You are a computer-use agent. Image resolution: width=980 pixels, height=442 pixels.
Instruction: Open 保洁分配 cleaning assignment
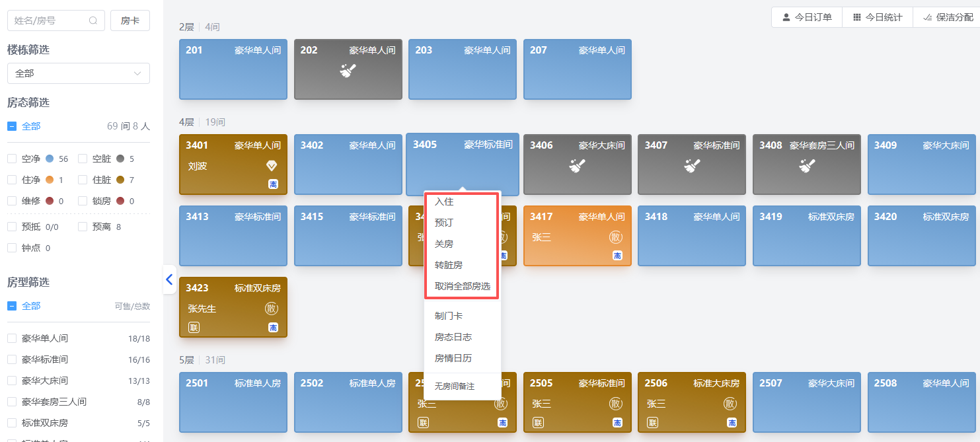[x=946, y=17]
